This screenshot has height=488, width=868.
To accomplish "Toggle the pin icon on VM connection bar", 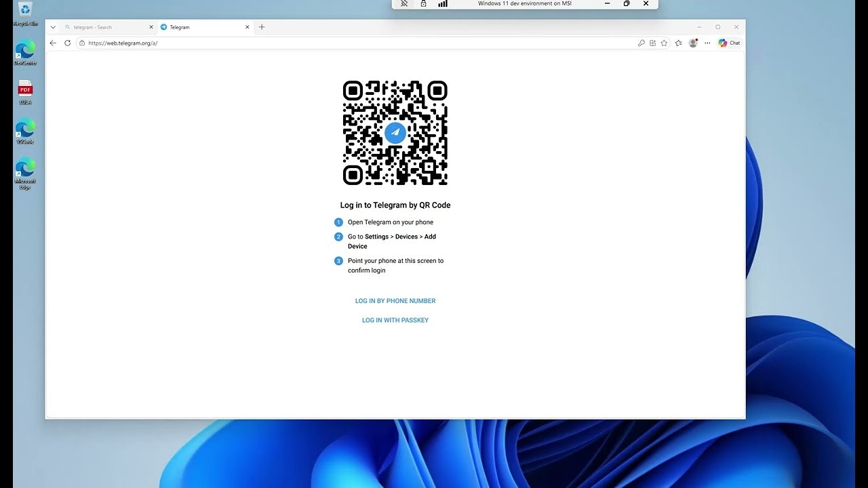I will [x=404, y=3].
